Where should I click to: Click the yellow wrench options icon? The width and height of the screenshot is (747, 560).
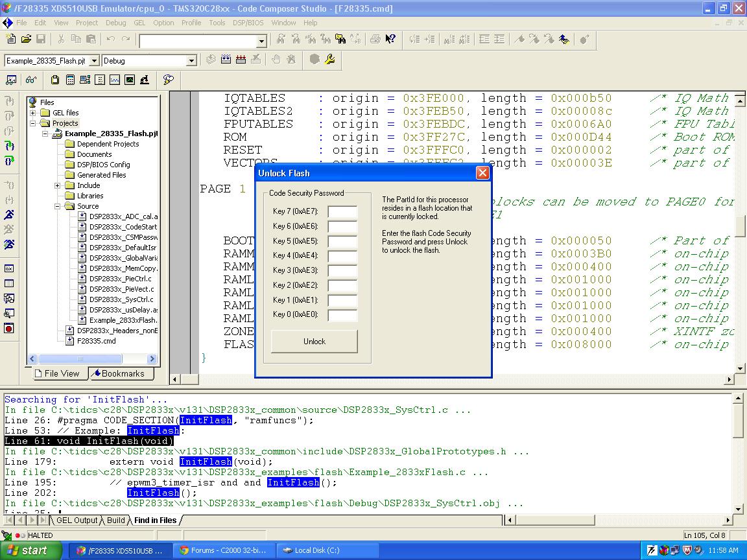pyautogui.click(x=329, y=60)
